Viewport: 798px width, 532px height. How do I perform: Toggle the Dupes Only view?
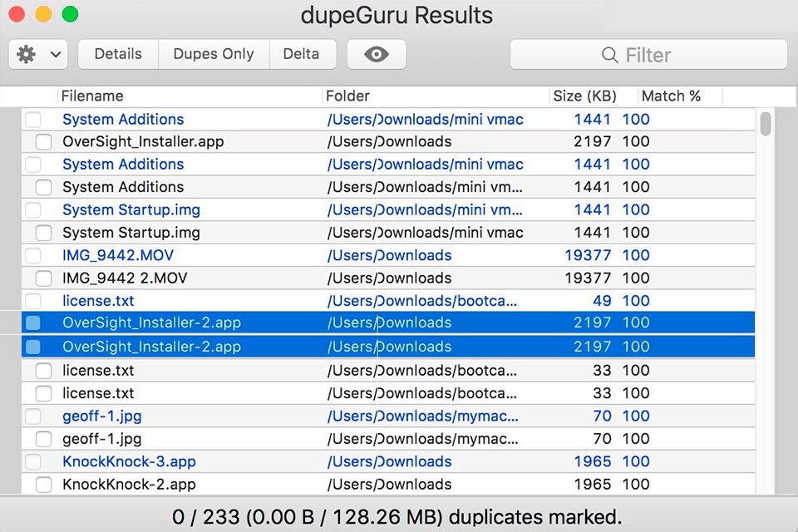click(213, 53)
